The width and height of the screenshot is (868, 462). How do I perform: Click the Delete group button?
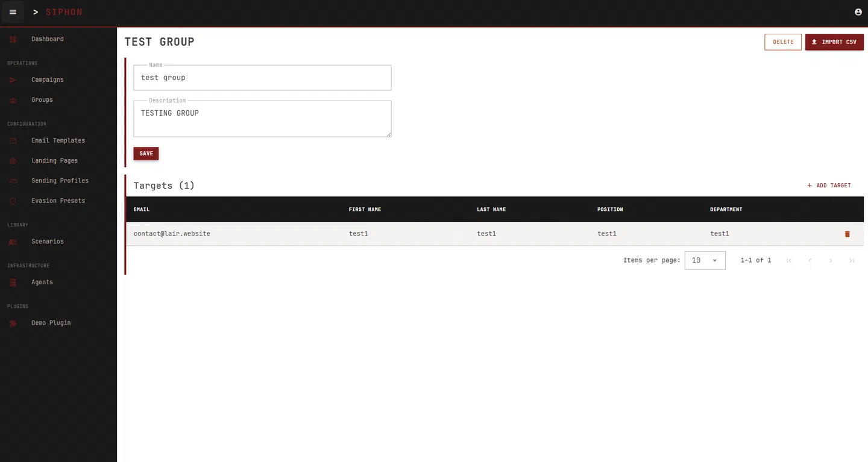click(783, 42)
